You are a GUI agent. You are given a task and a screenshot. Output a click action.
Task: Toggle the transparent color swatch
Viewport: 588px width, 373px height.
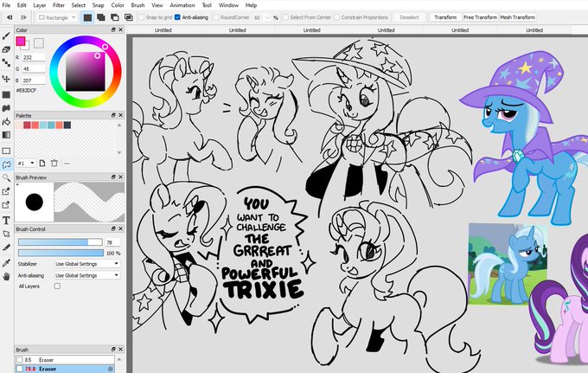[x=39, y=43]
